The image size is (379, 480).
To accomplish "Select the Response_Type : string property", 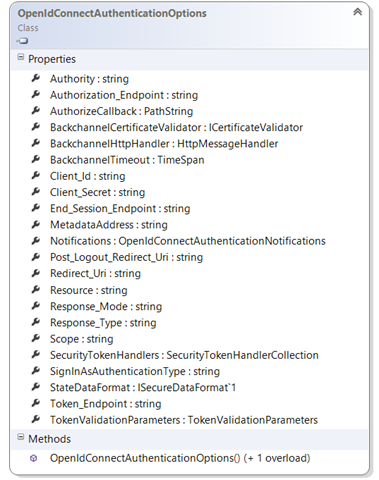I will pyautogui.click(x=103, y=323).
